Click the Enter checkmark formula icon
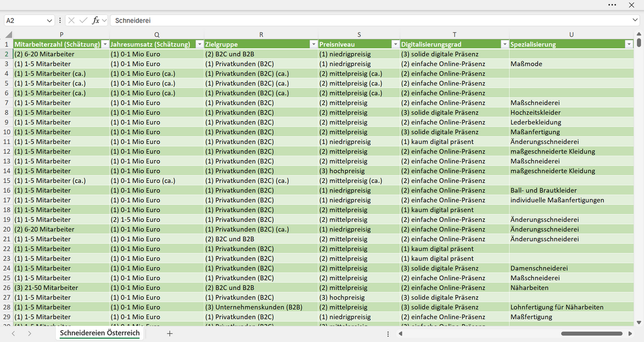 [x=83, y=20]
